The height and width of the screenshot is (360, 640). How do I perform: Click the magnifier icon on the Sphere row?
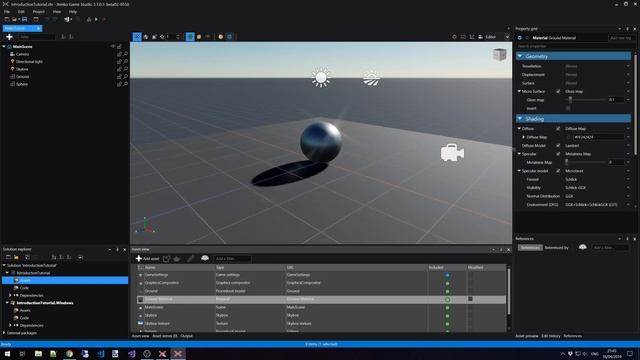click(x=126, y=84)
